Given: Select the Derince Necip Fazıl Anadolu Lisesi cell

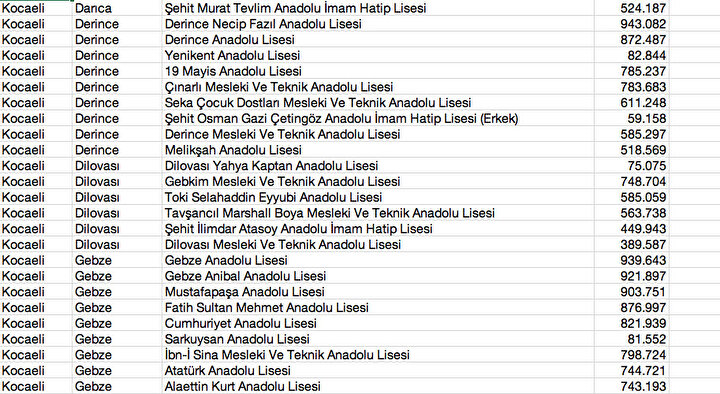Looking at the screenshot, I should pos(378,24).
